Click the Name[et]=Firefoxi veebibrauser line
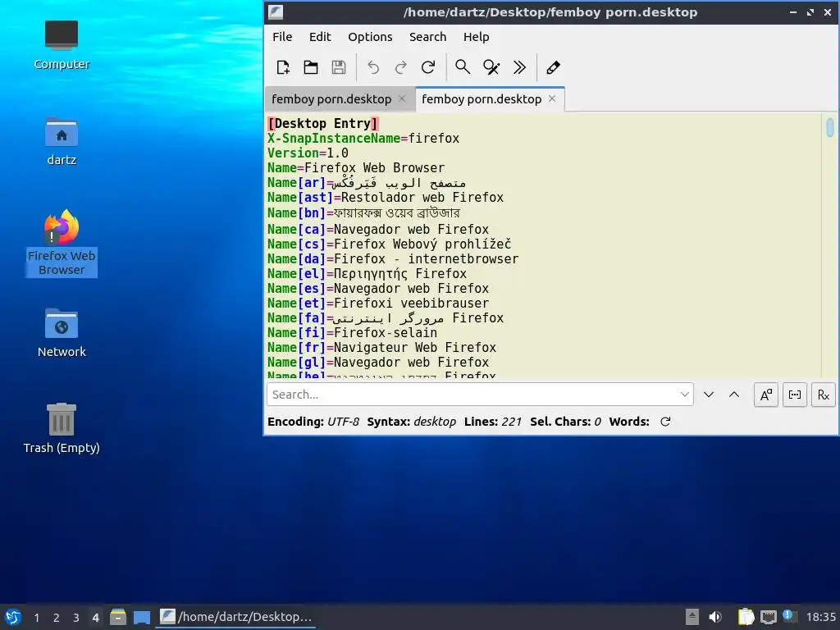Image resolution: width=840 pixels, height=630 pixels. click(x=378, y=304)
